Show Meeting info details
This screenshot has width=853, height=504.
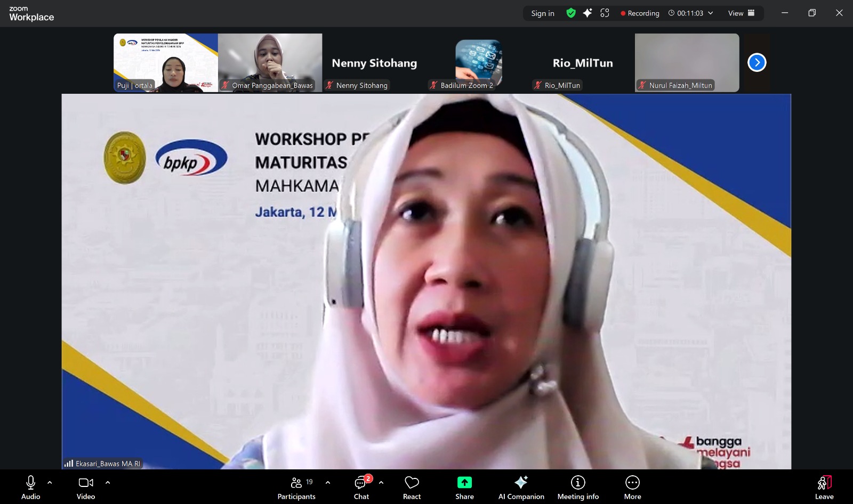tap(578, 487)
